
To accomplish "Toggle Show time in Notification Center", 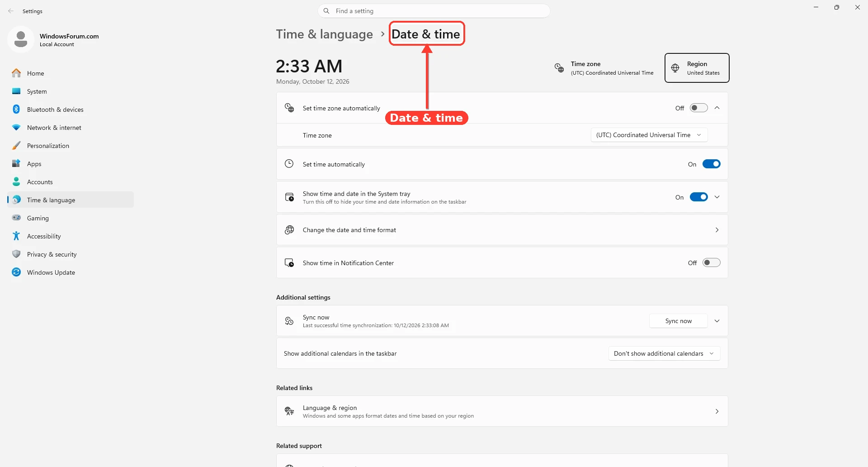I will pyautogui.click(x=711, y=262).
